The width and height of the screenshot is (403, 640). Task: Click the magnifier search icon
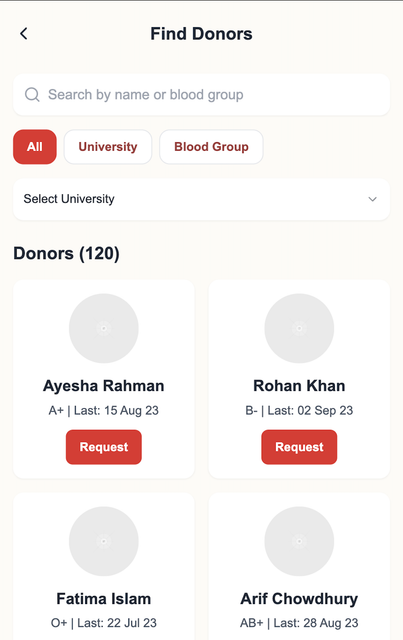tap(32, 95)
